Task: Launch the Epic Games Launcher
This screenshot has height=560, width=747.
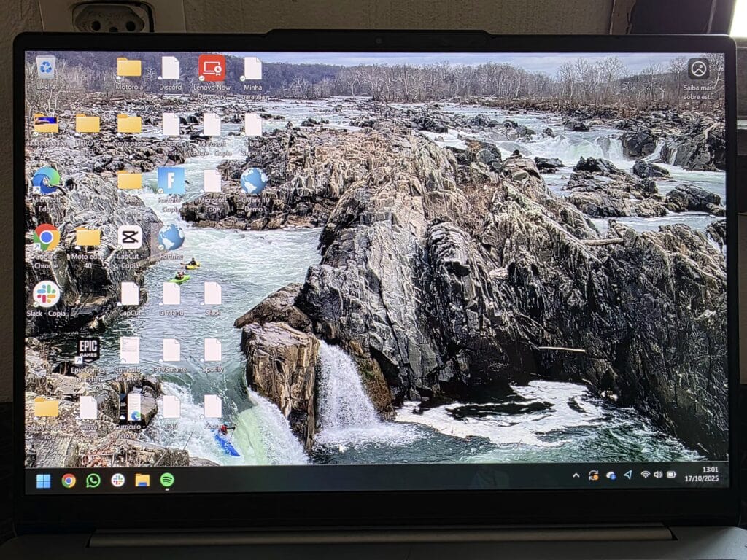Action: click(x=88, y=352)
